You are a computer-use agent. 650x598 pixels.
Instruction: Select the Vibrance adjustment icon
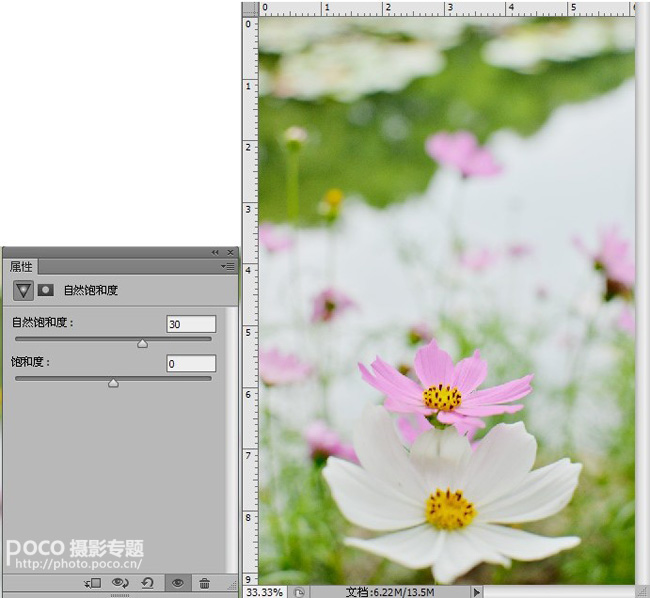point(23,290)
